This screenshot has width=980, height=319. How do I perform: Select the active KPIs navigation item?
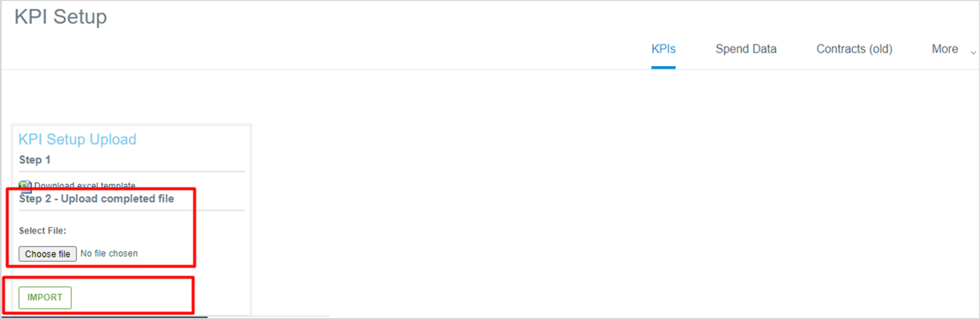tap(663, 49)
